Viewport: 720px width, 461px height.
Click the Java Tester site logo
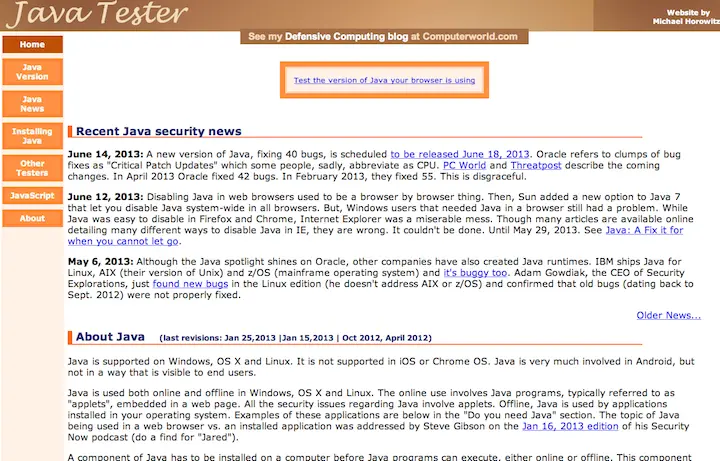[97, 14]
